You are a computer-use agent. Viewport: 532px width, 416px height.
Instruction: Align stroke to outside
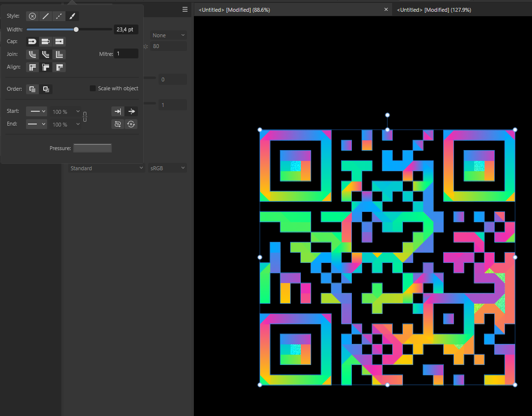click(x=59, y=68)
